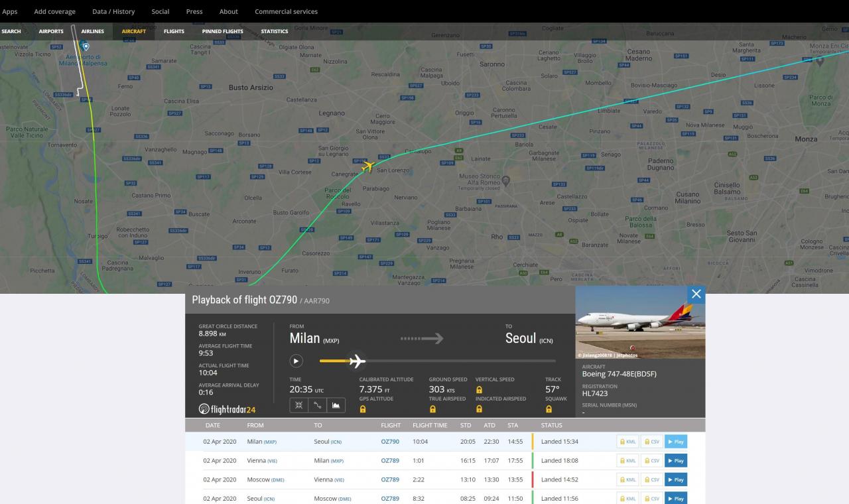Download CSV for Moscow to Vienna flight

coord(651,479)
